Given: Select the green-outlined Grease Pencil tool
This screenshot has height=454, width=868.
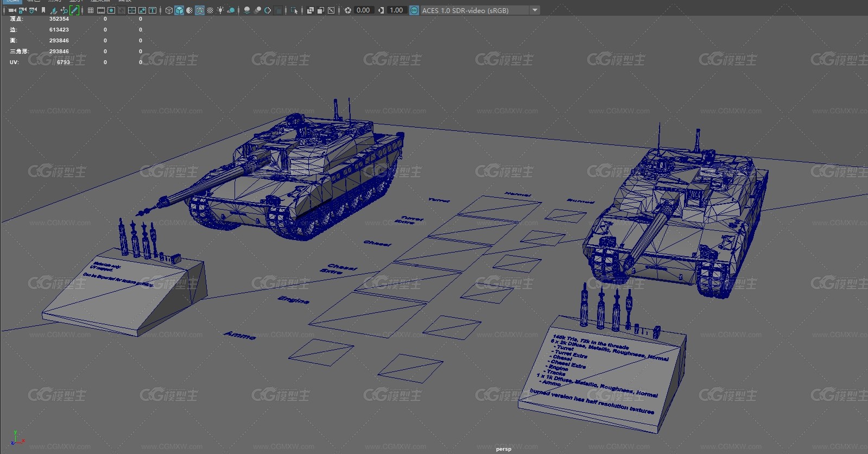Looking at the screenshot, I should click(74, 10).
